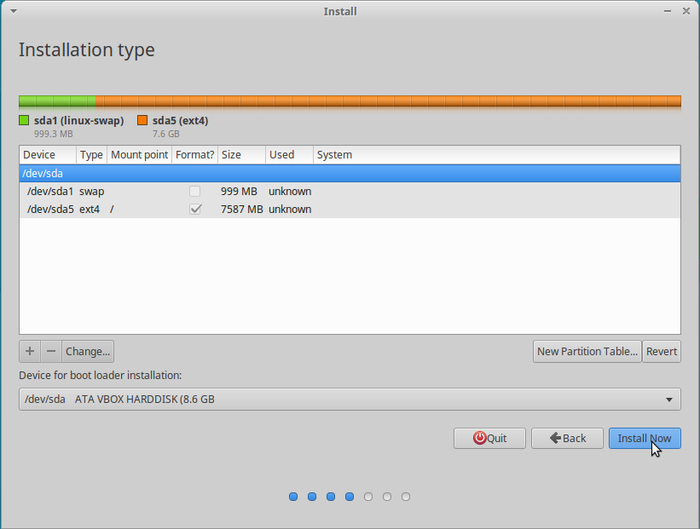Click orange sda5 segment in partition bar
The image size is (700, 529).
(388, 101)
